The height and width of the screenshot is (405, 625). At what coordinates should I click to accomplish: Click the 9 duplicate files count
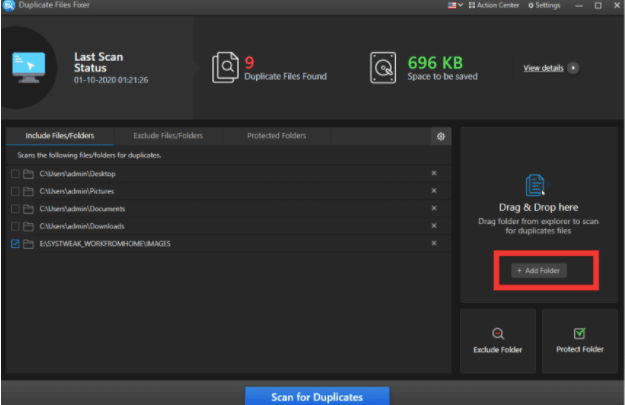[x=249, y=63]
